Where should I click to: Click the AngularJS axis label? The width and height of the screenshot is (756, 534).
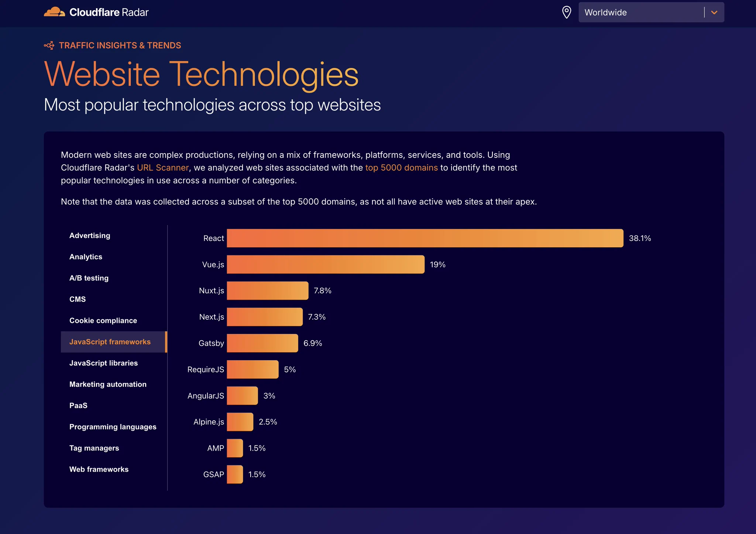click(206, 396)
